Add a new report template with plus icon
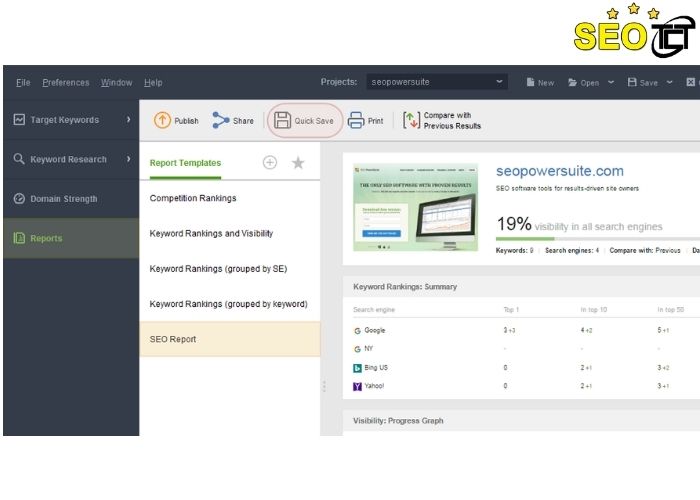 tap(270, 162)
